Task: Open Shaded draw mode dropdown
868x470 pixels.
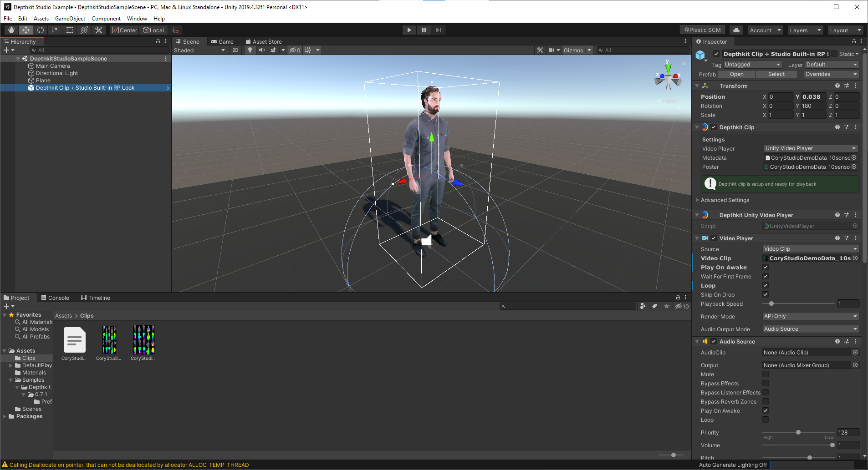Action: click(x=199, y=50)
